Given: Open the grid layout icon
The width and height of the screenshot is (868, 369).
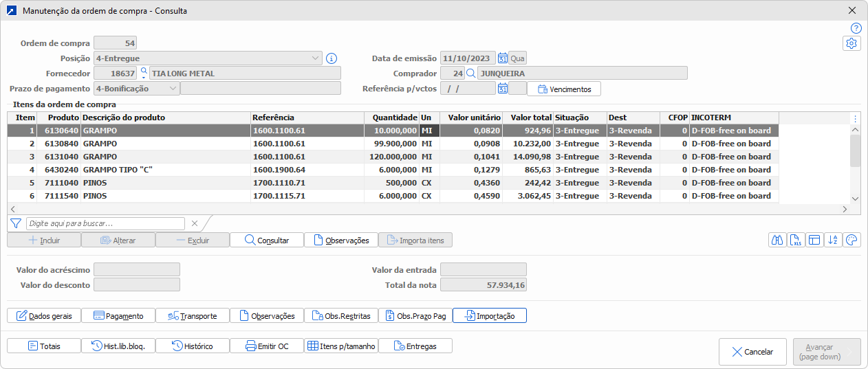Looking at the screenshot, I should (814, 240).
